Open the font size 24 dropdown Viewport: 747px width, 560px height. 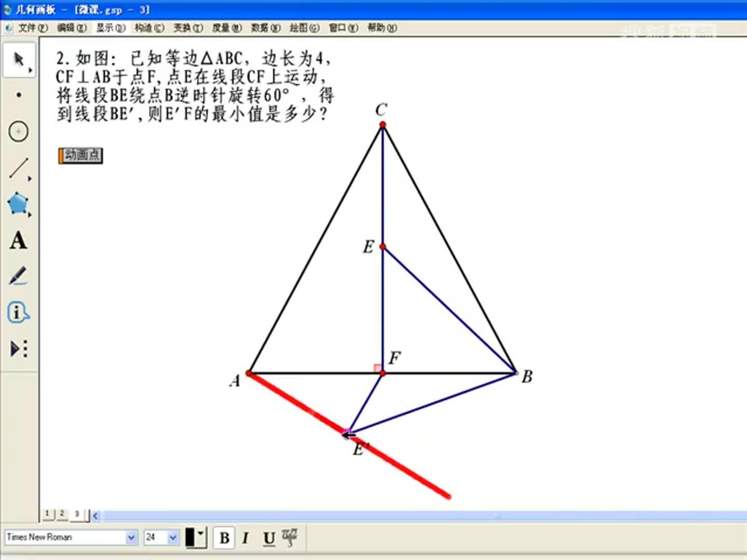171,538
